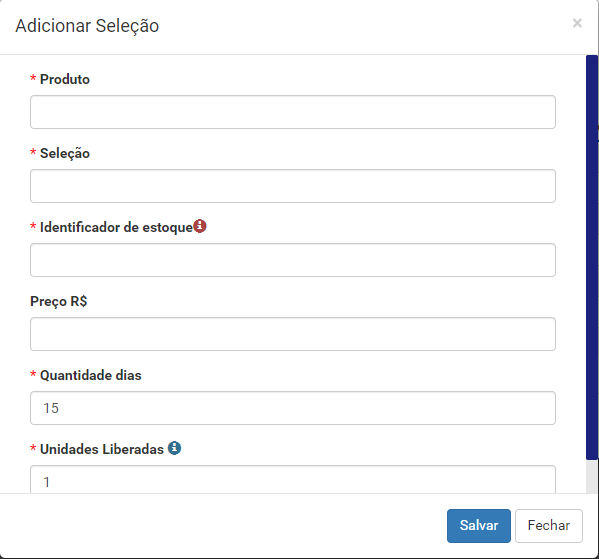599x559 pixels.
Task: Click the gray scrollbar track below the thumb
Action: [x=592, y=476]
